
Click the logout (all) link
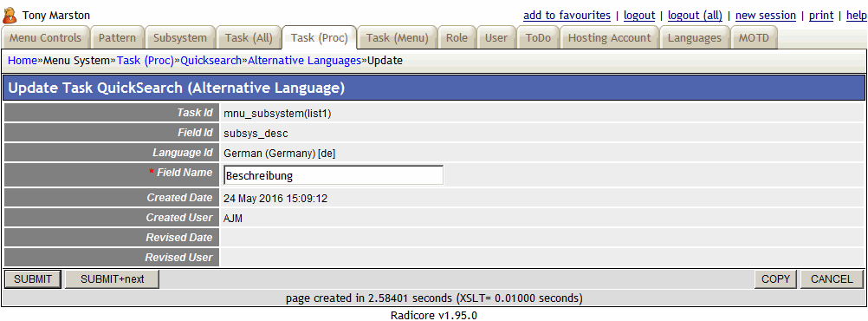(x=696, y=16)
